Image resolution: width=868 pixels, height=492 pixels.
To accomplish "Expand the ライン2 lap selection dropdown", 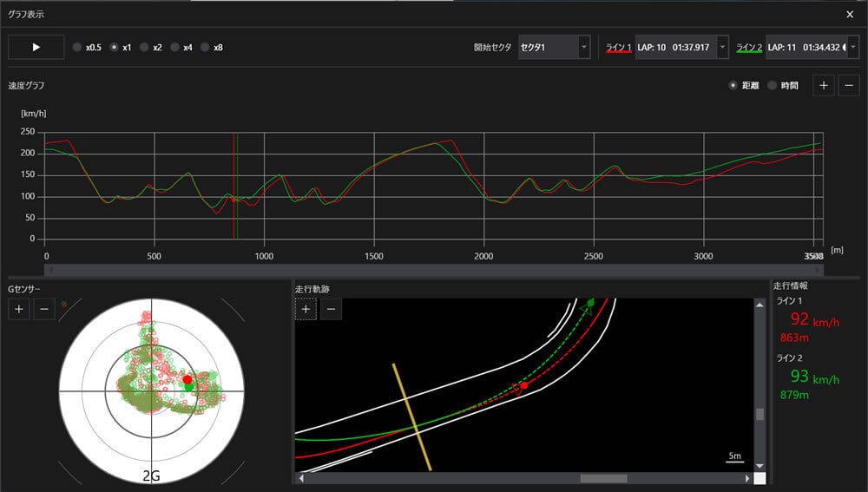I will pos(852,47).
